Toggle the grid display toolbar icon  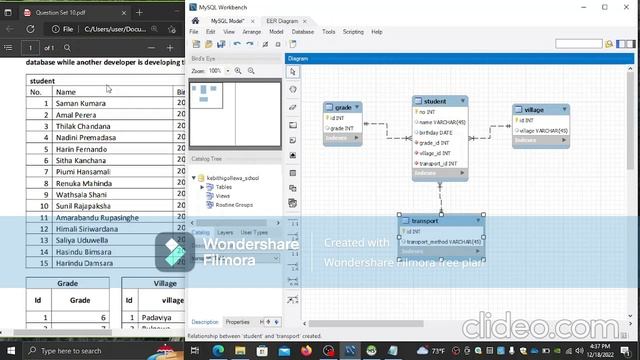click(265, 44)
